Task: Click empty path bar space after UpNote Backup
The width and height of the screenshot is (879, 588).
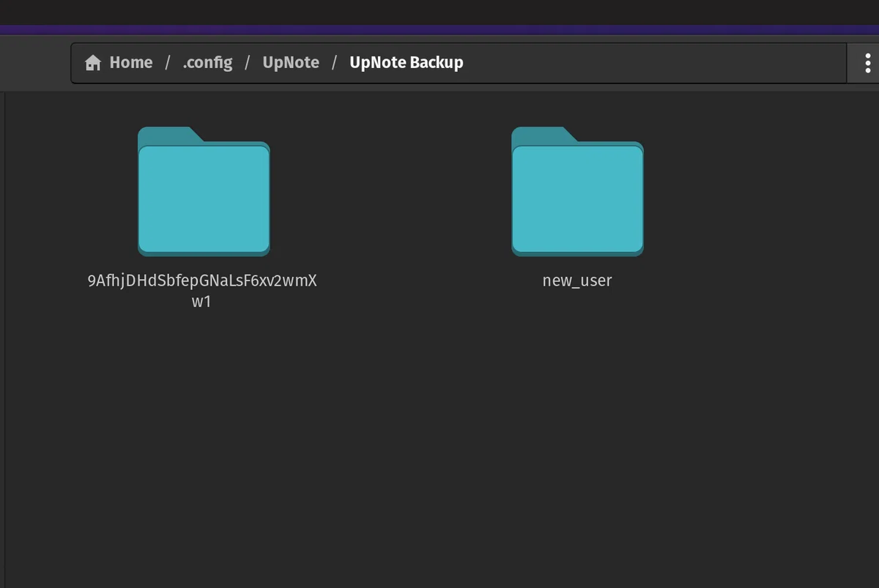Action: tap(652, 63)
